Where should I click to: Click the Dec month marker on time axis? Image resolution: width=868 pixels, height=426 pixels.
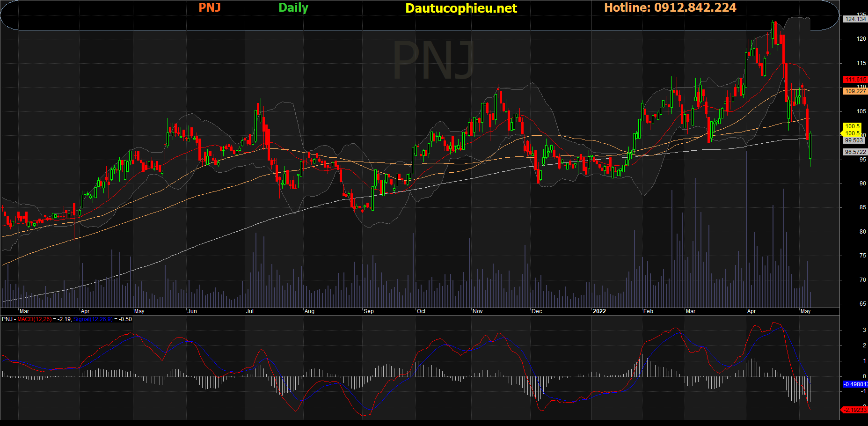click(537, 311)
